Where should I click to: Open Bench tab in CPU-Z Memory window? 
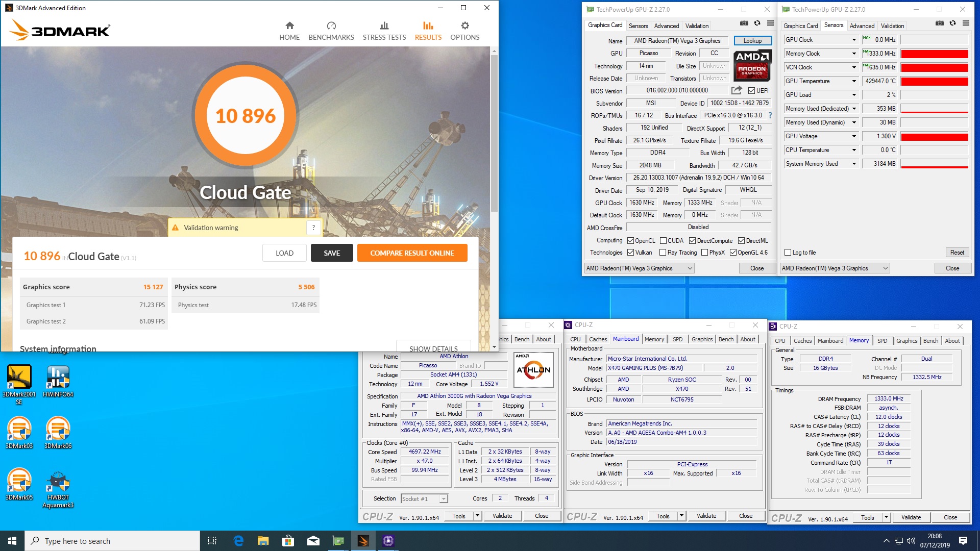click(930, 341)
